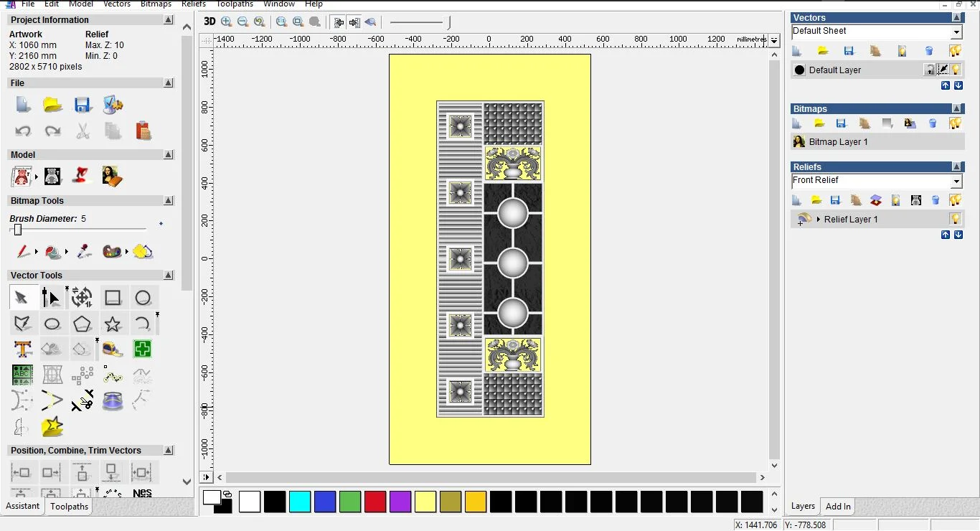This screenshot has height=531, width=980.
Task: Open the Add In tab
Action: (838, 506)
